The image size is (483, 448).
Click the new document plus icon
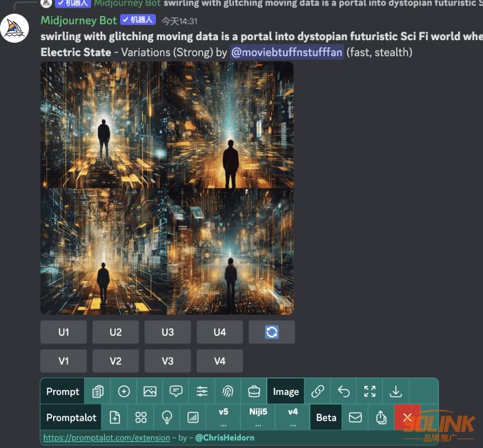pos(115,418)
